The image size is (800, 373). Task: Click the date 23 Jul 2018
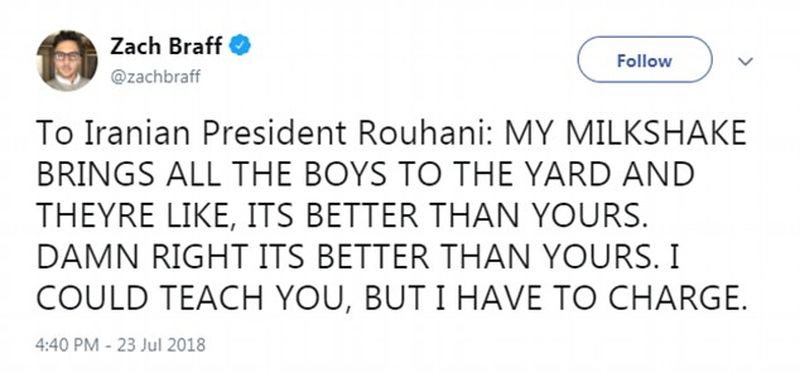(161, 345)
